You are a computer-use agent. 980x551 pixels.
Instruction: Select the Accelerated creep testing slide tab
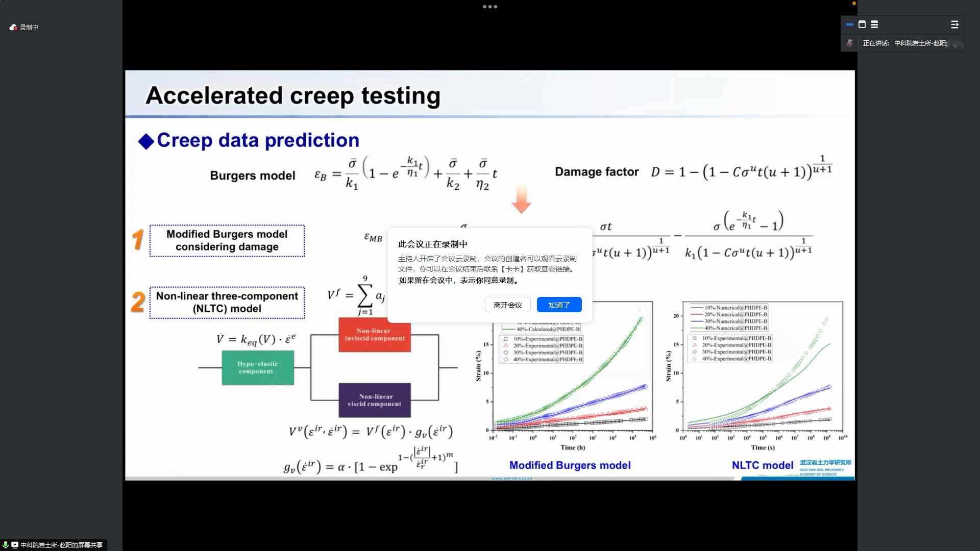pyautogui.click(x=292, y=95)
